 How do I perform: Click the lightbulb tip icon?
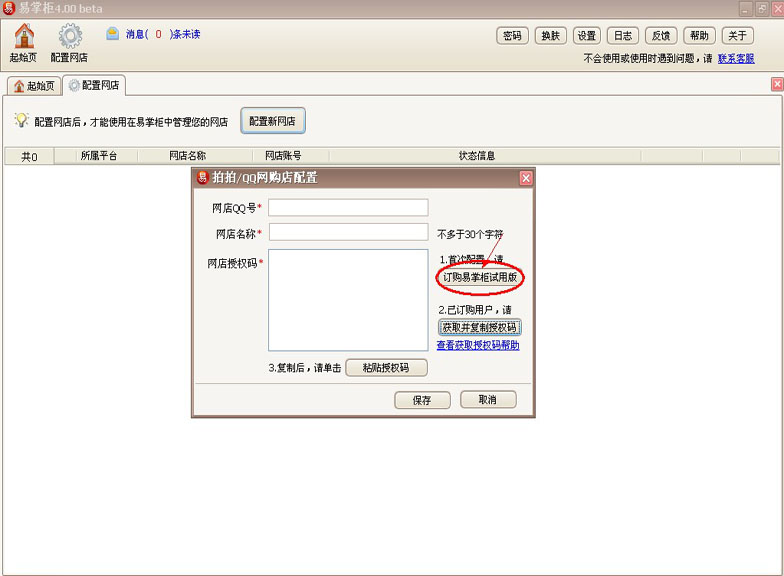pyautogui.click(x=21, y=120)
